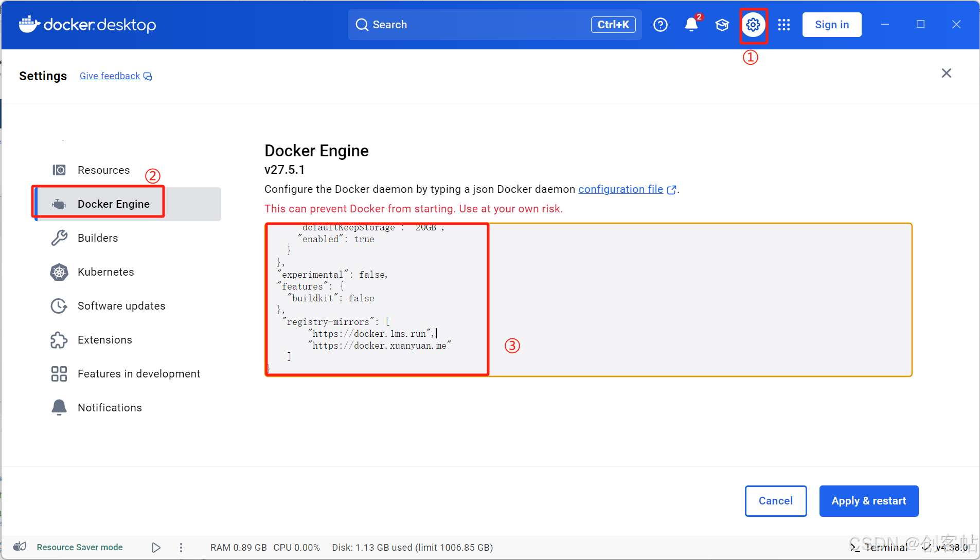Click the "buildkit": false line

coord(330,298)
